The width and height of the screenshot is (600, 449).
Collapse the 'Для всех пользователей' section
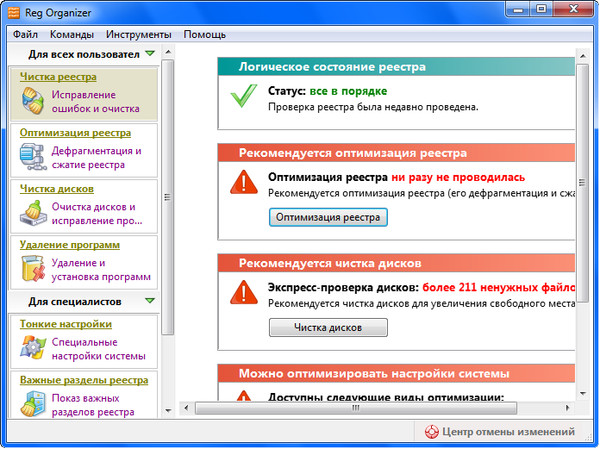click(x=150, y=54)
